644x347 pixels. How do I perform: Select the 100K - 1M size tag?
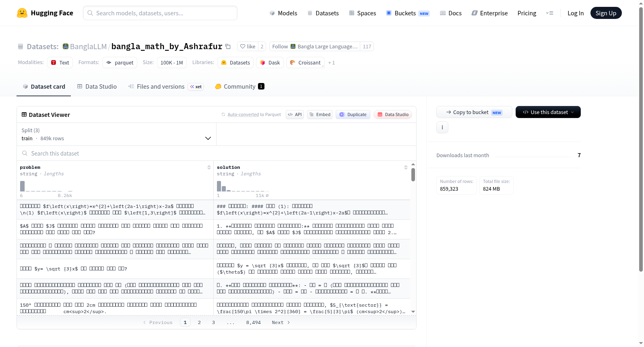click(x=171, y=62)
